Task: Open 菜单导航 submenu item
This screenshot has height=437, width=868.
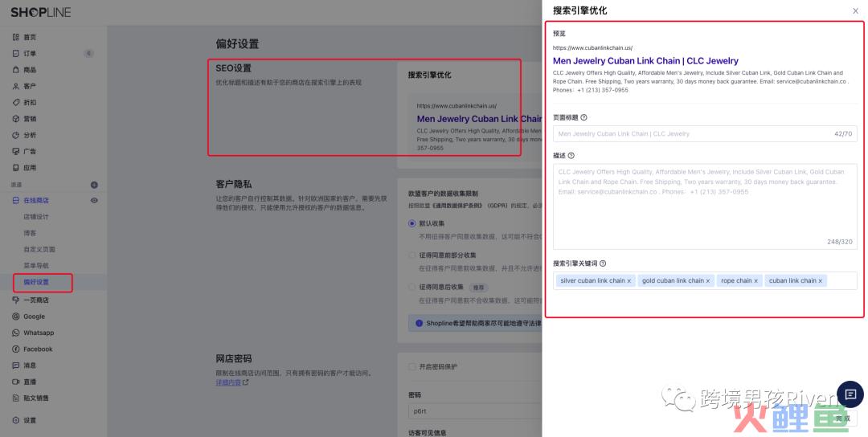Action: point(36,266)
